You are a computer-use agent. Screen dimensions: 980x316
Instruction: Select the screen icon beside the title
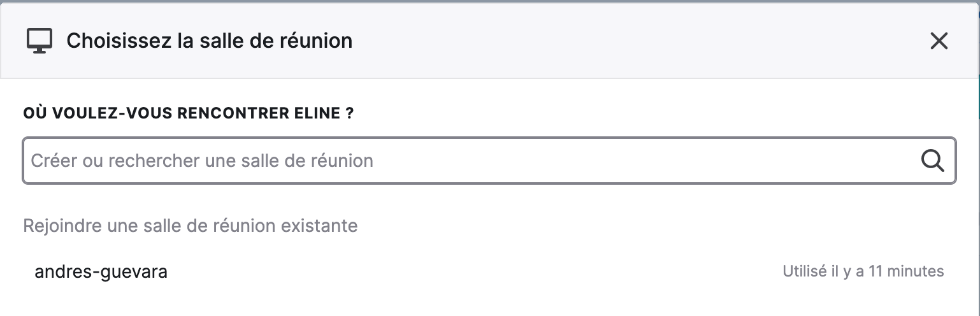39,41
